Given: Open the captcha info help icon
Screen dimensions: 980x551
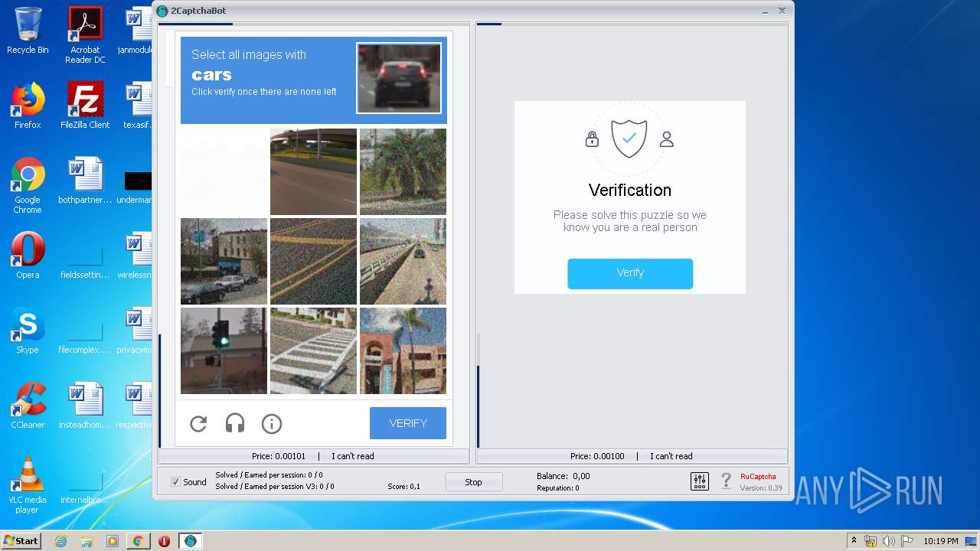Looking at the screenshot, I should pos(272,423).
